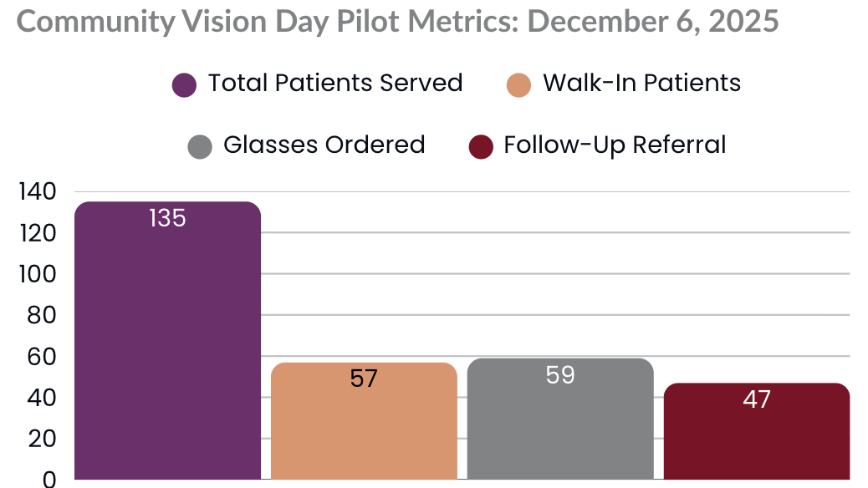Click the 59 data label
This screenshot has width=868, height=488.
pos(559,375)
